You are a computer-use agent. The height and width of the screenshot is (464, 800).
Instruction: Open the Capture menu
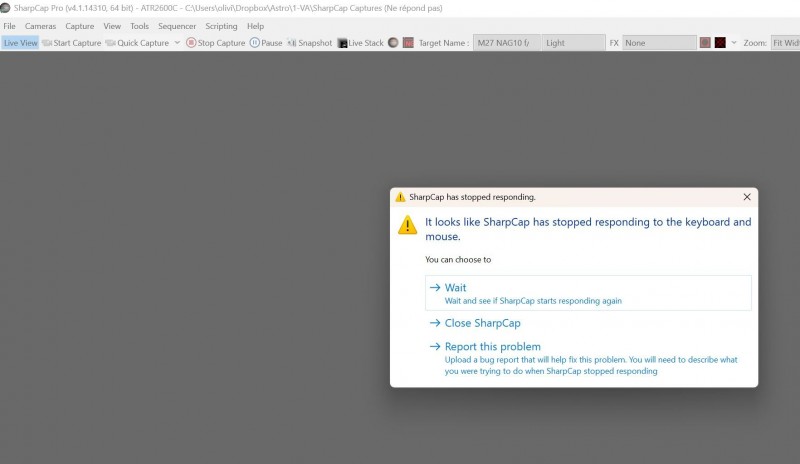[x=80, y=26]
